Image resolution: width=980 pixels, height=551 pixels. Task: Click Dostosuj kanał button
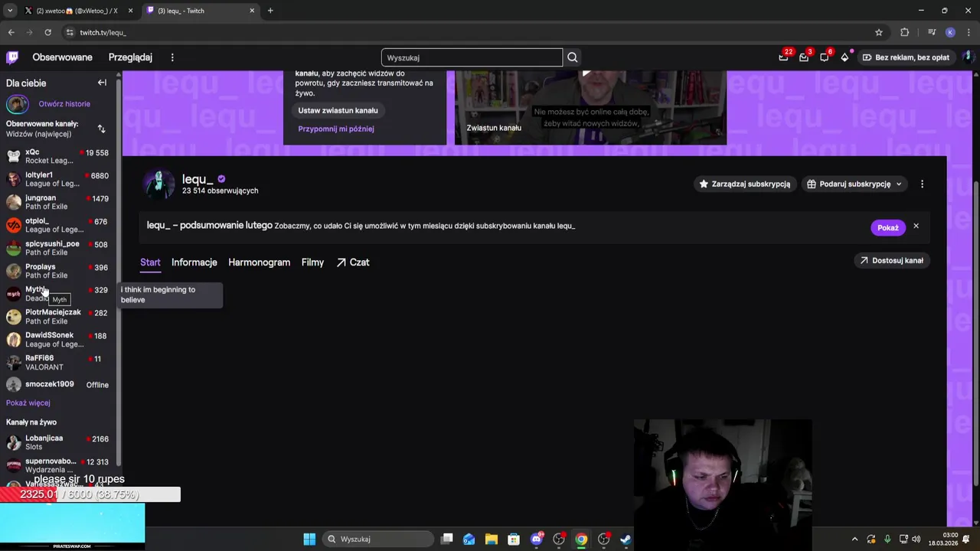tap(891, 260)
